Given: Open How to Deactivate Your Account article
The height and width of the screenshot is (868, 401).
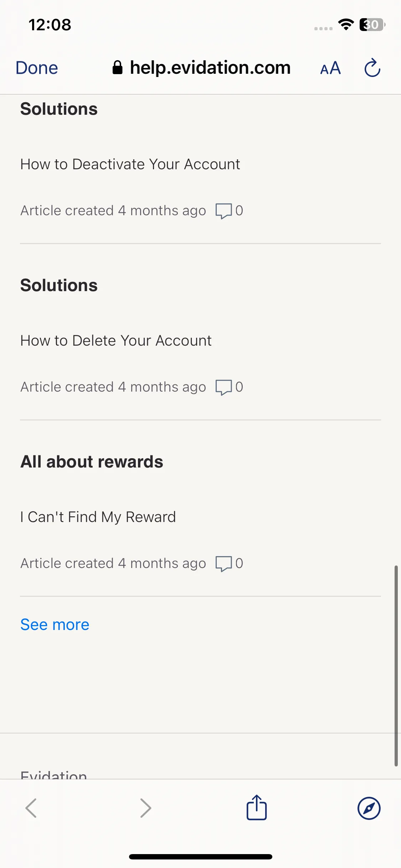Looking at the screenshot, I should point(130,164).
